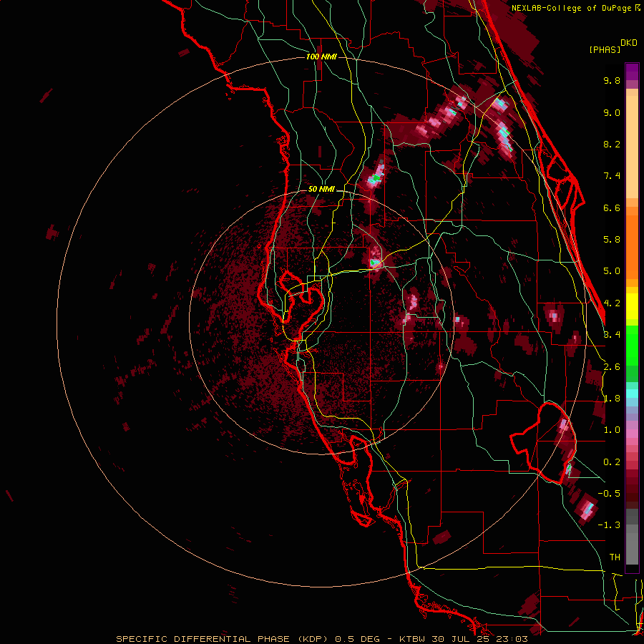Click the 0.5 DEG elevation text in the caption
The width and height of the screenshot is (644, 644).
point(357,639)
